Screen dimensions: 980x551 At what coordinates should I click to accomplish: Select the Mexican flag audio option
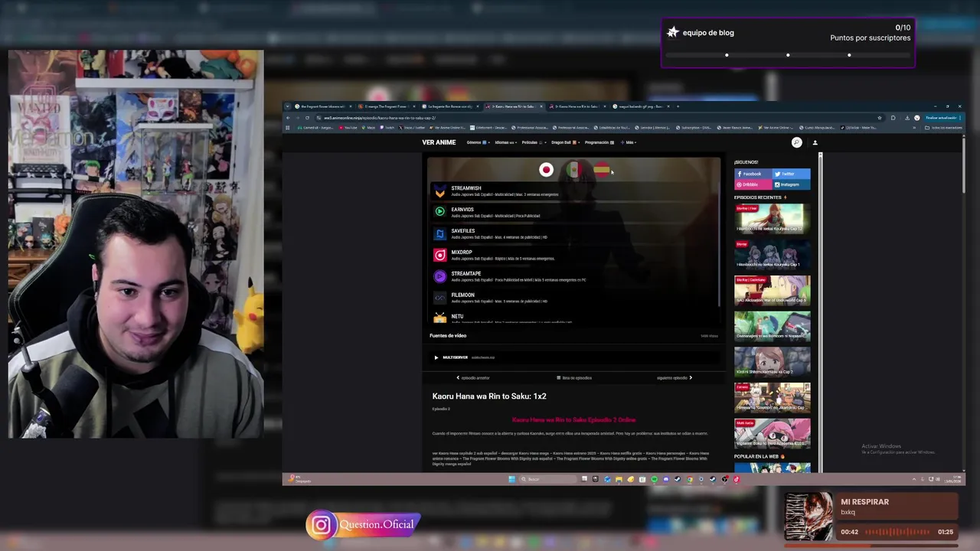[573, 170]
